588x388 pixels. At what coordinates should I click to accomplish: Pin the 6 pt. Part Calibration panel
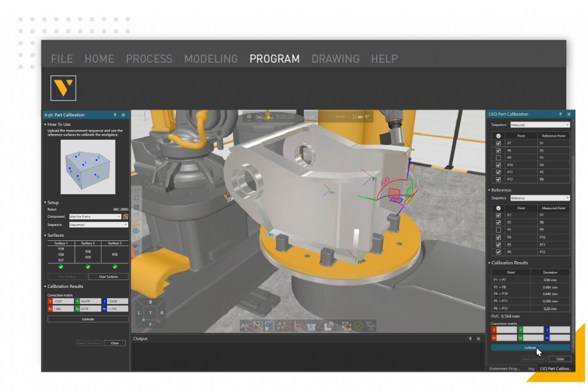tap(115, 115)
